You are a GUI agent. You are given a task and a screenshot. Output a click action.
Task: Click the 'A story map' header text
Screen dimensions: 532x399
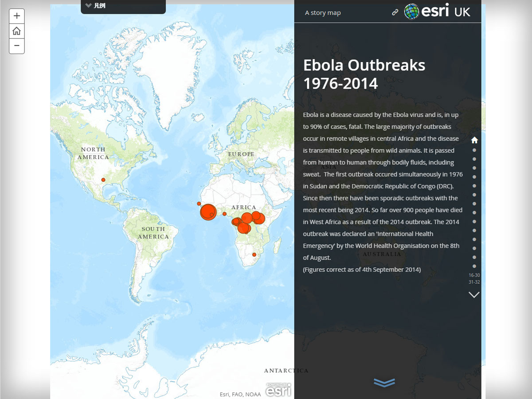click(323, 13)
